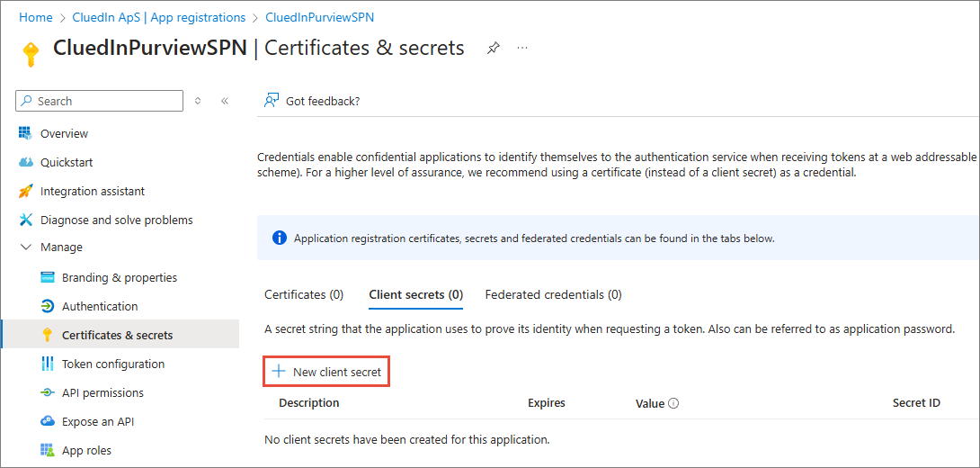Click CluedInPurviewSPN breadcrumb link
980x468 pixels.
(x=320, y=17)
